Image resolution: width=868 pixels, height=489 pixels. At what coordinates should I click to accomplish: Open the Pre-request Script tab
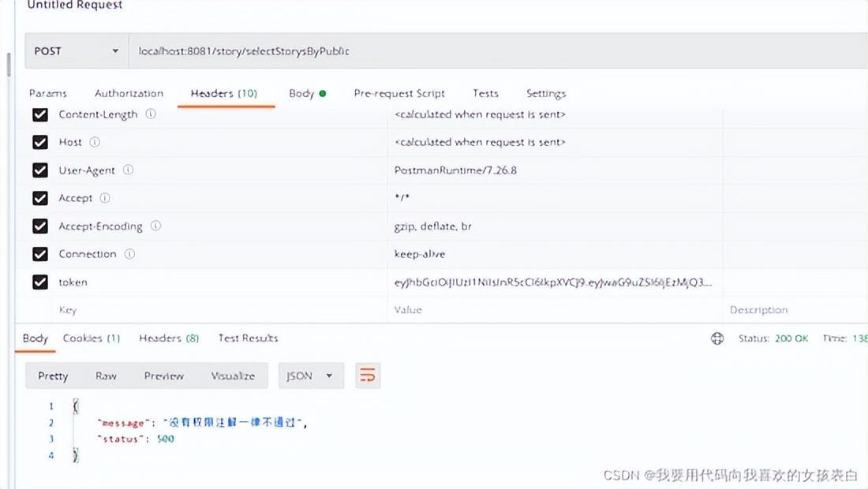pyautogui.click(x=399, y=94)
